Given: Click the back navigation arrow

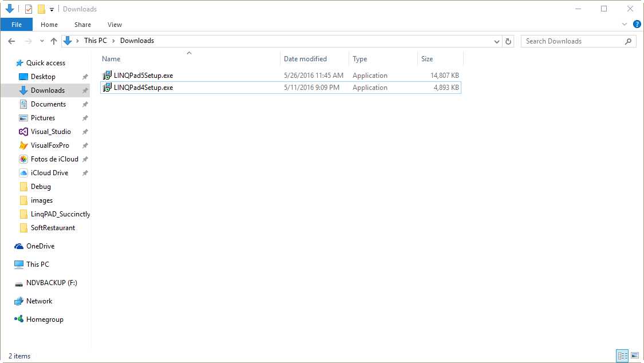Looking at the screenshot, I should [x=11, y=41].
